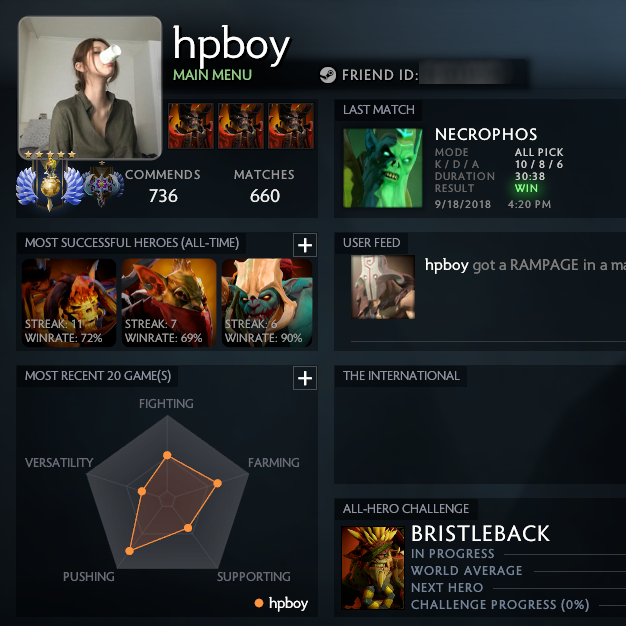Click the winged rank medal icon

tap(50, 184)
